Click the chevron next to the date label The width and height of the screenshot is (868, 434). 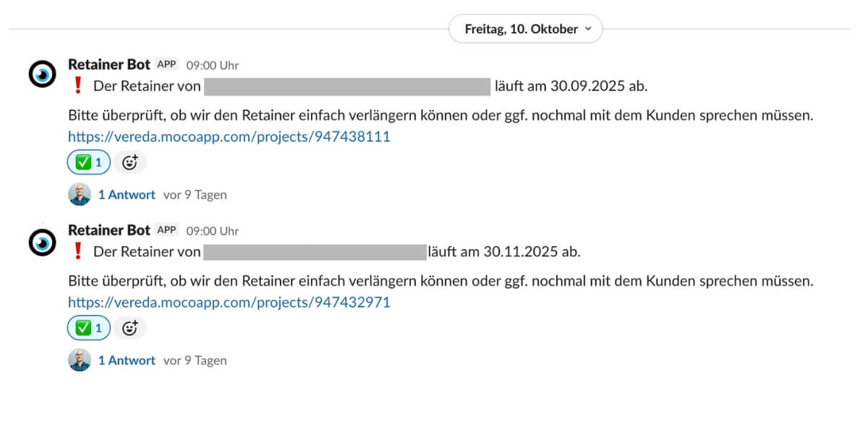587,29
